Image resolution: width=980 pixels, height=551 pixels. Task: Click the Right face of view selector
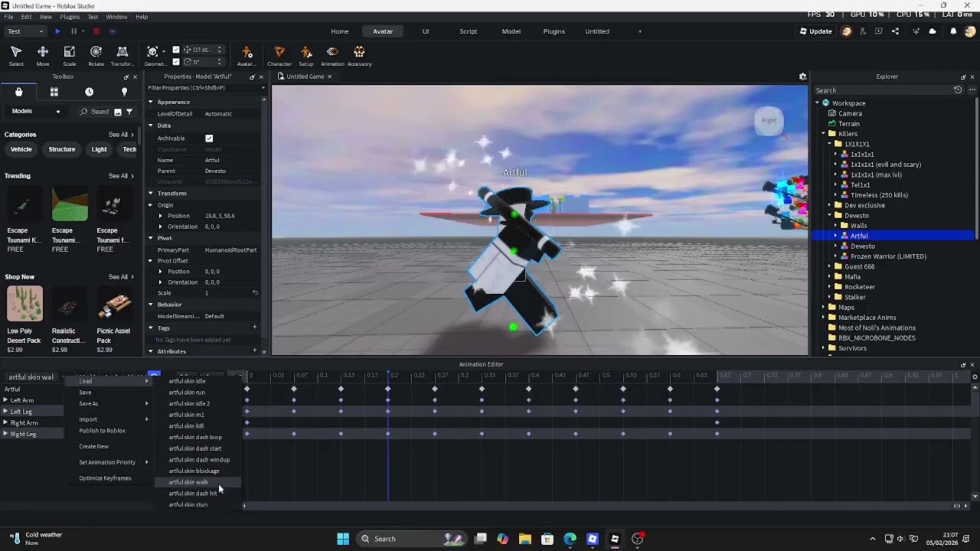click(769, 120)
